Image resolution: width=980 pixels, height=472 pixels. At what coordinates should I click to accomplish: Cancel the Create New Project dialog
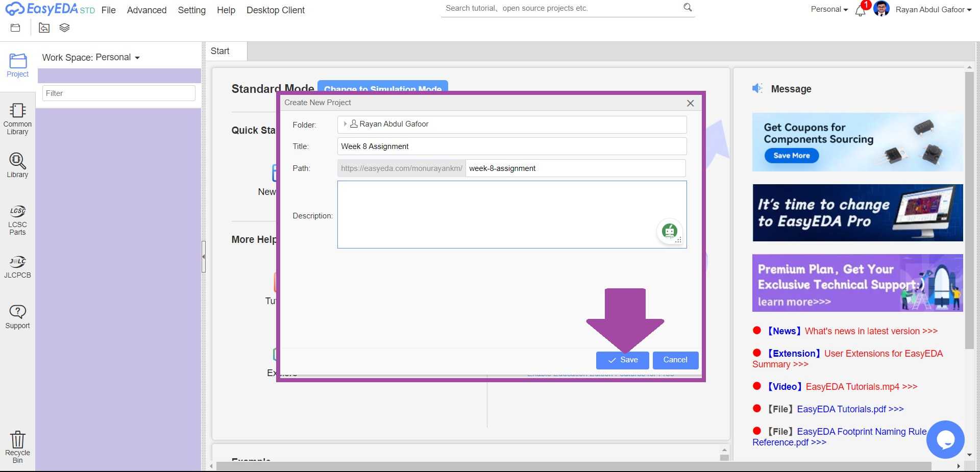[675, 360]
